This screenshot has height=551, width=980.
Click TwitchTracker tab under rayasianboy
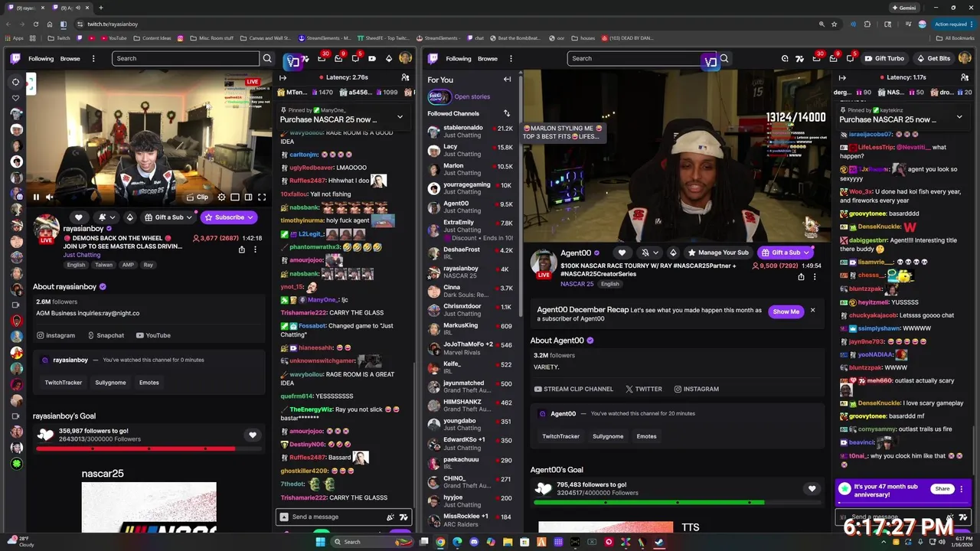pyautogui.click(x=63, y=383)
